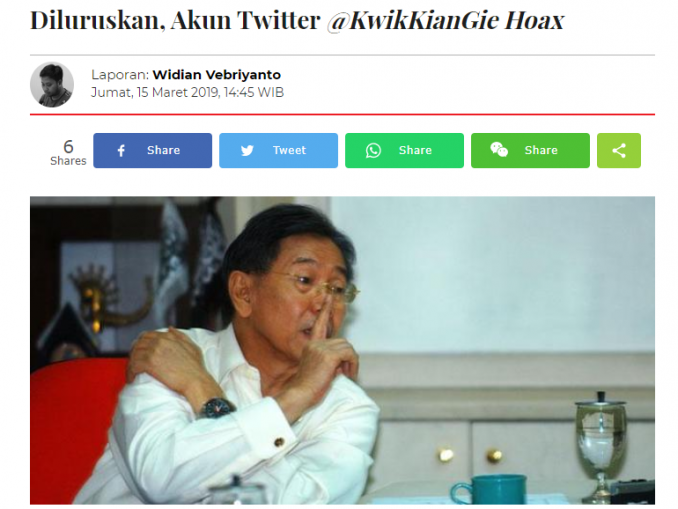
Task: Click the Facebook Share button label
Action: coord(163,150)
